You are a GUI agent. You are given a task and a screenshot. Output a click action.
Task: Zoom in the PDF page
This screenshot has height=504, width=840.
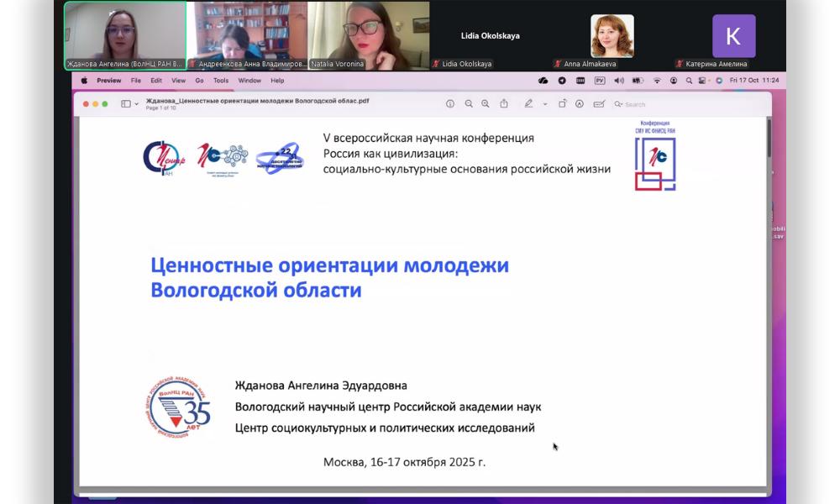point(486,104)
